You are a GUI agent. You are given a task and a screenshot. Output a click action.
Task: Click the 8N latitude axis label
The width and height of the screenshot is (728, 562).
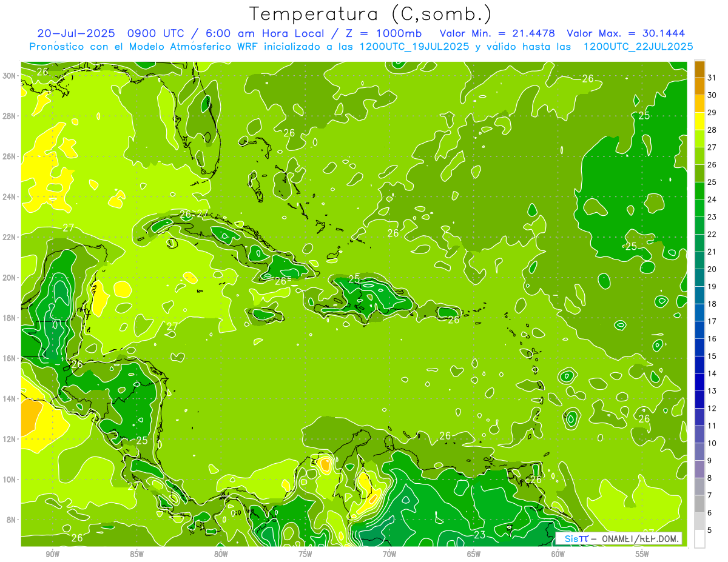(12, 520)
